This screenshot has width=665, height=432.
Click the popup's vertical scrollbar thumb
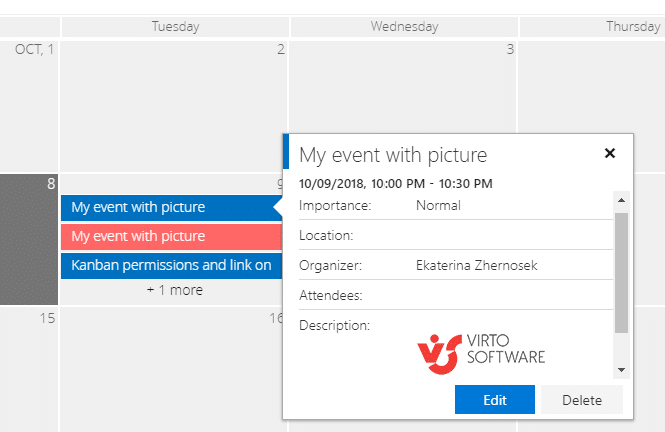click(621, 273)
